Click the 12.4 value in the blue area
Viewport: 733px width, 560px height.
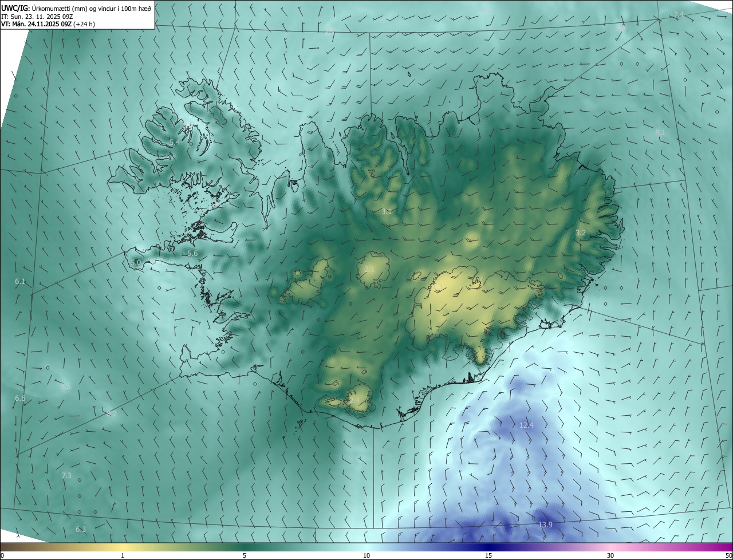(x=526, y=425)
